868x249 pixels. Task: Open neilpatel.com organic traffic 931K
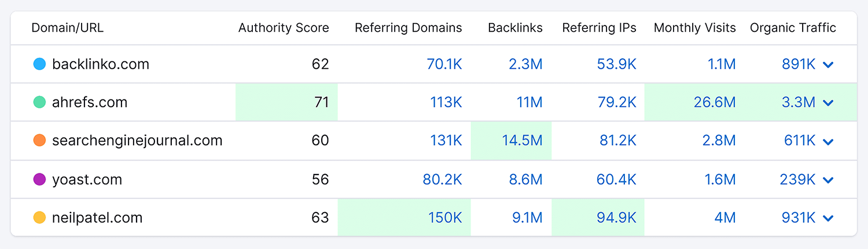tap(799, 218)
